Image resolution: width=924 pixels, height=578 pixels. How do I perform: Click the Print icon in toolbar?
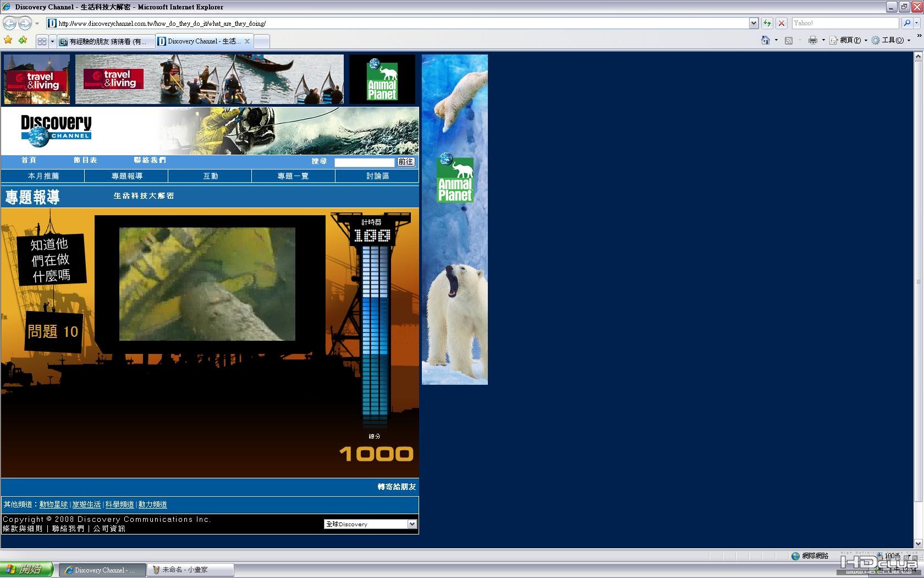click(x=812, y=40)
